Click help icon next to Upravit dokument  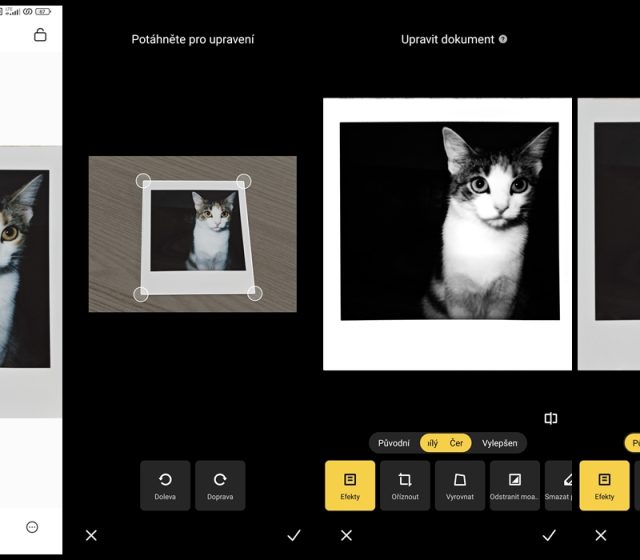pos(503,39)
